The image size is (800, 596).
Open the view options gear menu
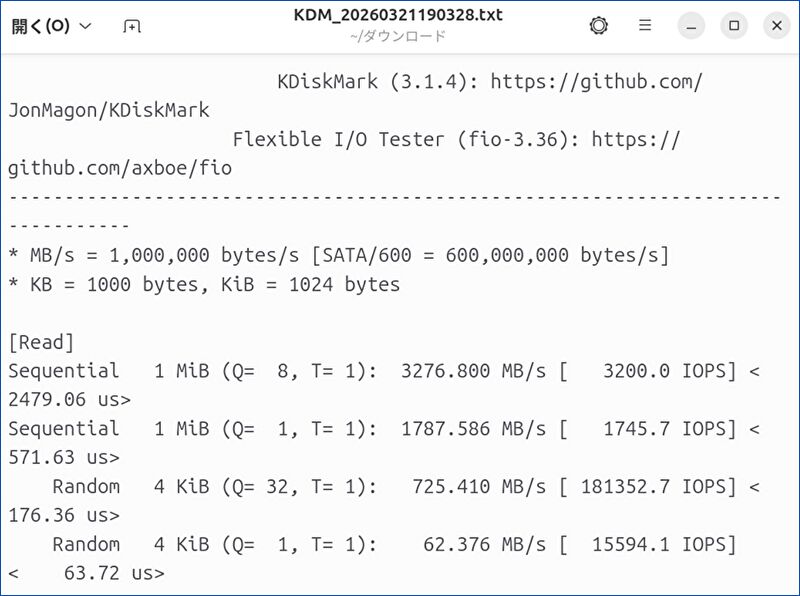pyautogui.click(x=599, y=26)
